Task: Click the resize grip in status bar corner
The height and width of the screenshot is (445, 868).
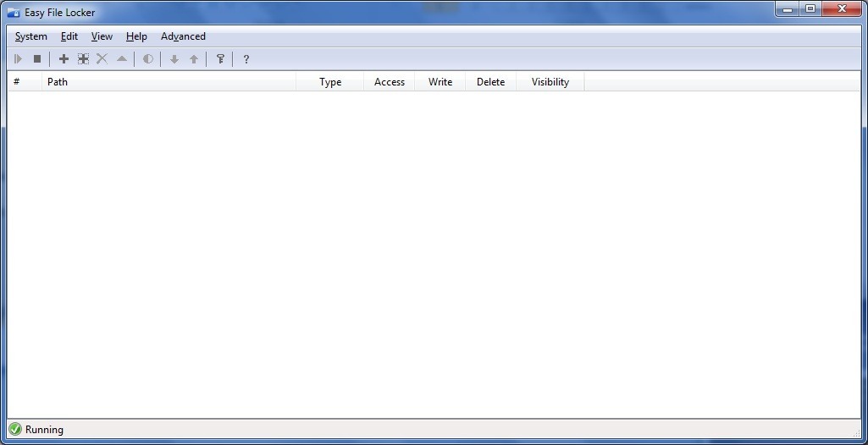Action: (x=857, y=432)
